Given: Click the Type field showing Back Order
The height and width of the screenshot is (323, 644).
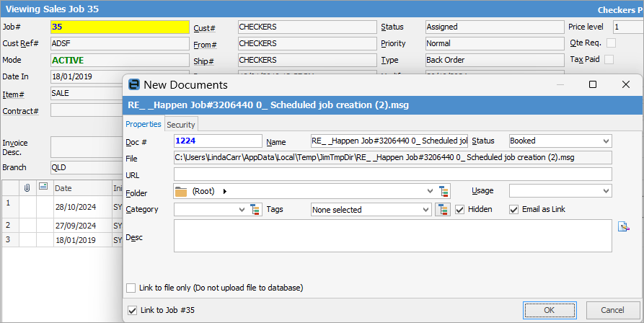Looking at the screenshot, I should (495, 60).
